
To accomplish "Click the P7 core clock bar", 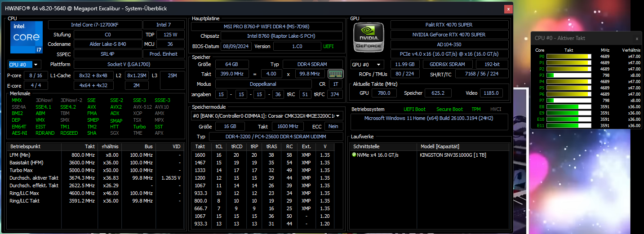I will coord(569,101).
